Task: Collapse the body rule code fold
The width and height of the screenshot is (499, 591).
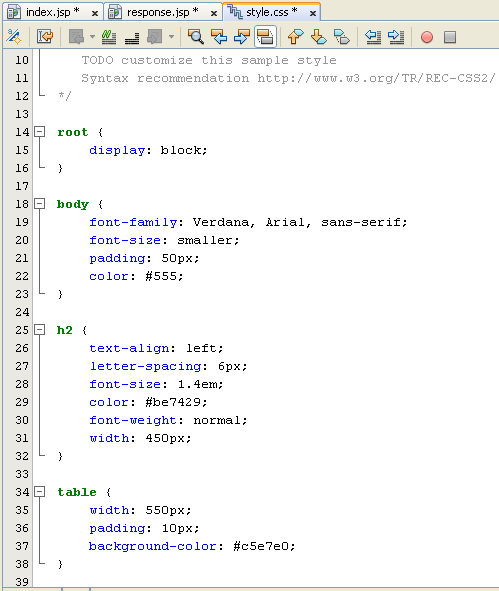Action: [x=39, y=204]
